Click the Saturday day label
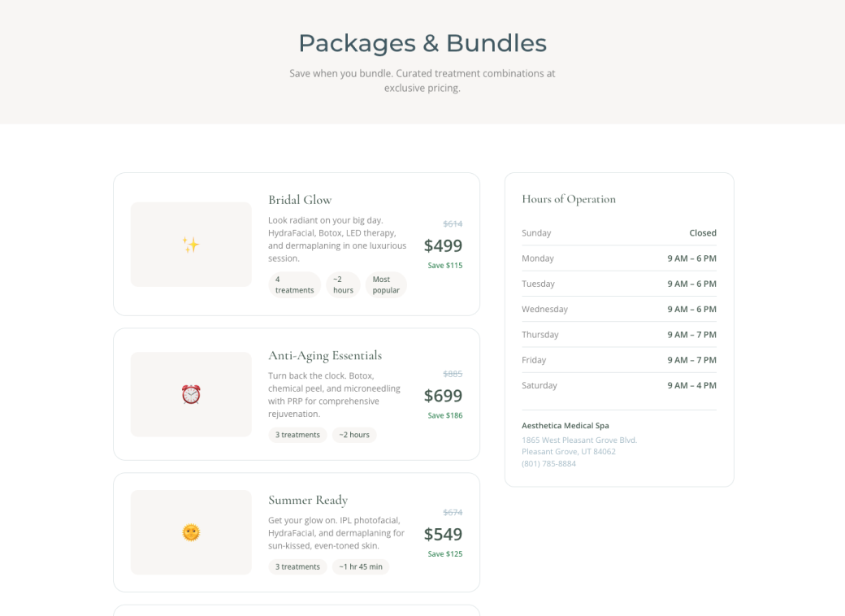 (x=539, y=385)
